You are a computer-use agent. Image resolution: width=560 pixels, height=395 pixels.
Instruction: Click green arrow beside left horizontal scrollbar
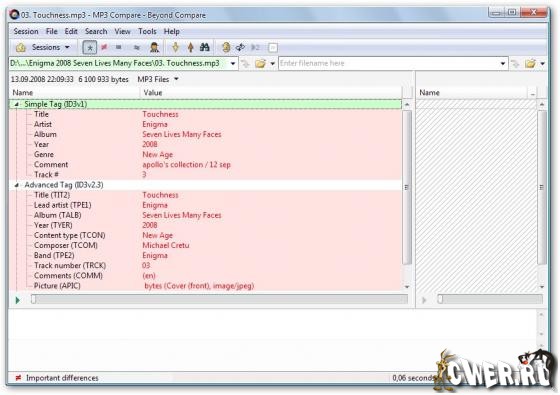(18, 300)
